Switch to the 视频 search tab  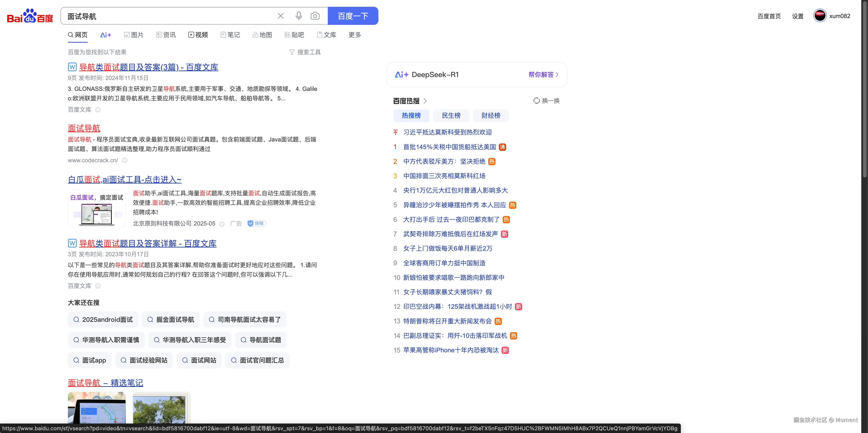(198, 35)
